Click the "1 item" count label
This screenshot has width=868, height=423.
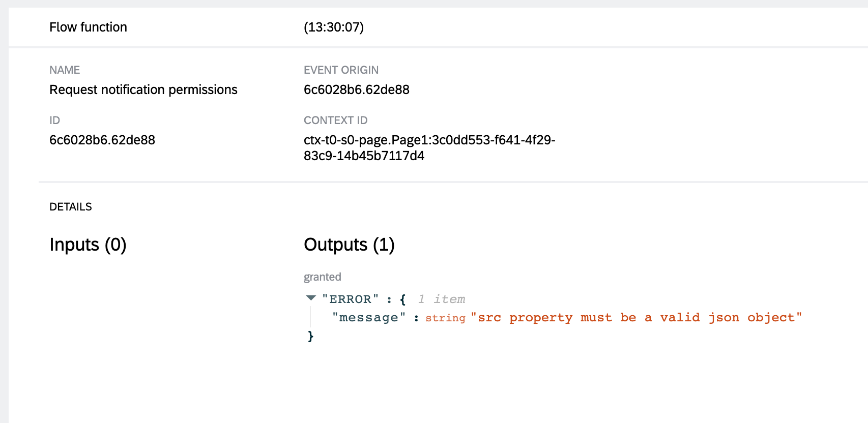[x=441, y=299]
